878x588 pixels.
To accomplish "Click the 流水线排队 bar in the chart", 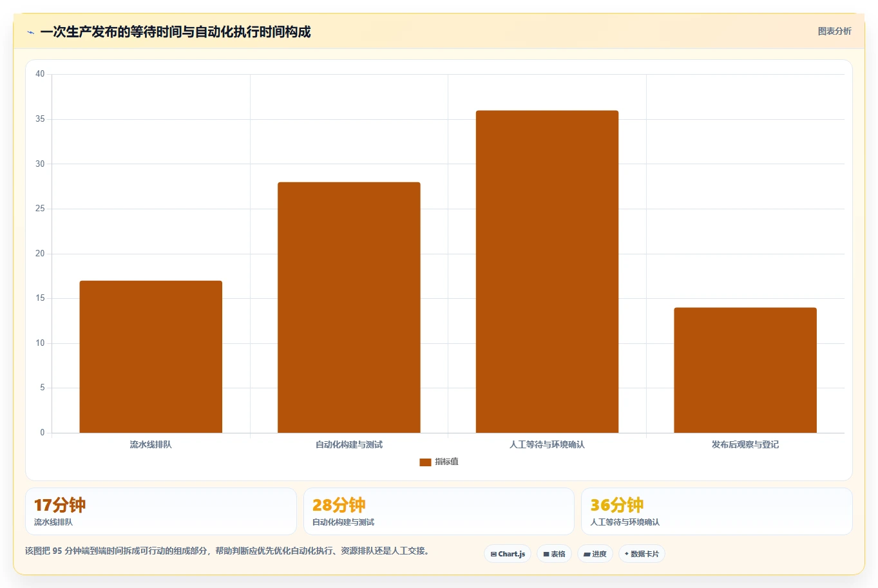I will [x=151, y=357].
